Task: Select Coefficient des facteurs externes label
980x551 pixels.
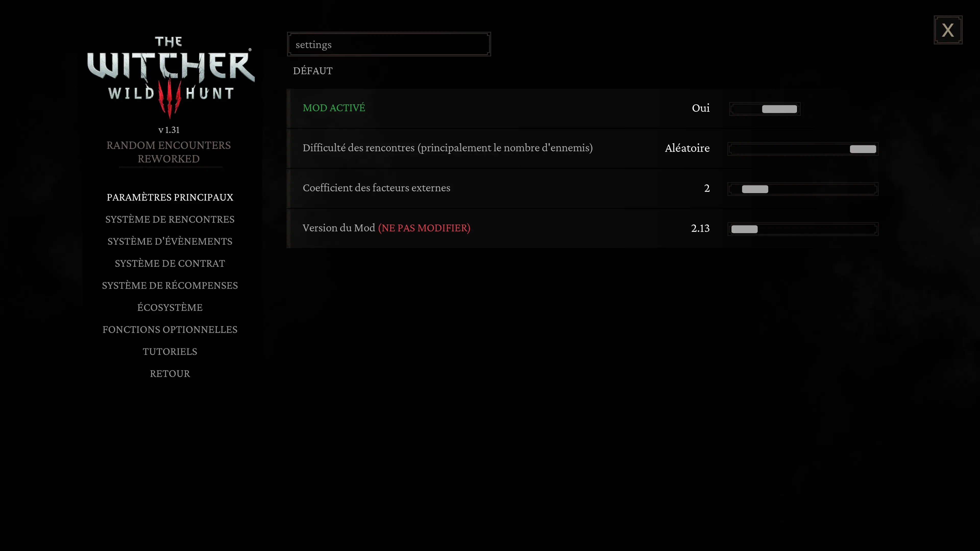Action: coord(376,188)
